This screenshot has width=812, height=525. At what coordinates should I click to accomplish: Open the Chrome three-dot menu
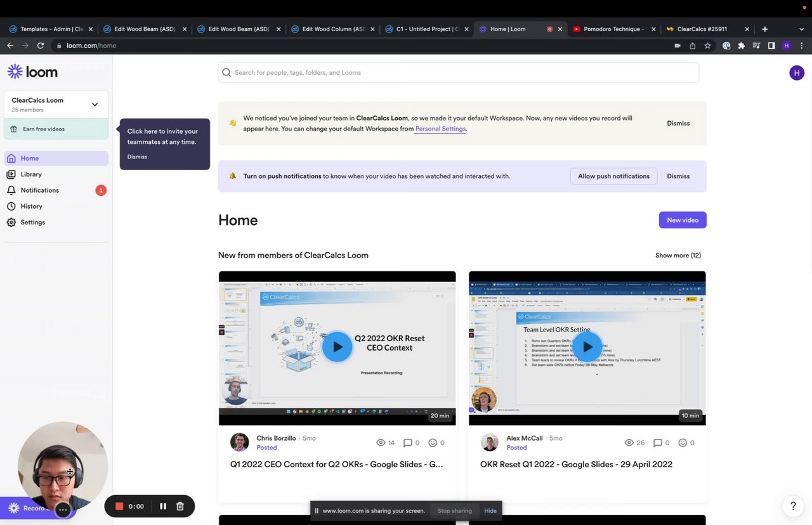tap(802, 46)
